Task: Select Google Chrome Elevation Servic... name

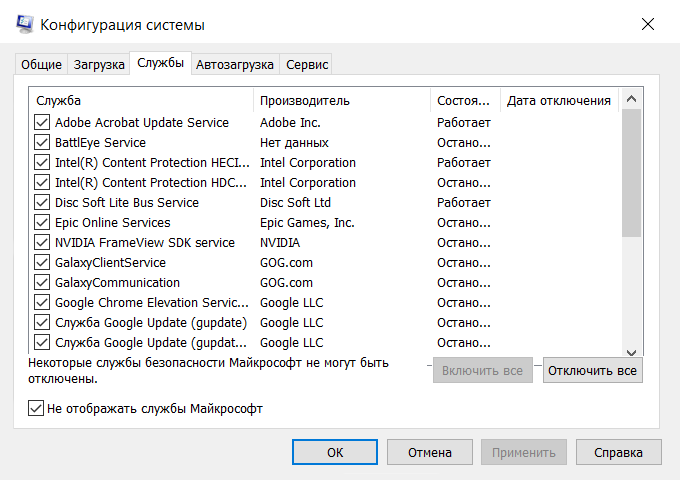Action: coord(152,302)
